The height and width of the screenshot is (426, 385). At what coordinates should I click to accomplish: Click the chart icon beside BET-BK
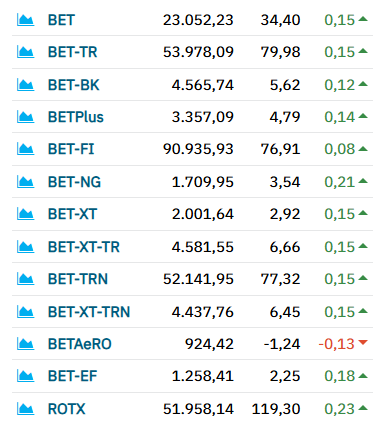25,85
